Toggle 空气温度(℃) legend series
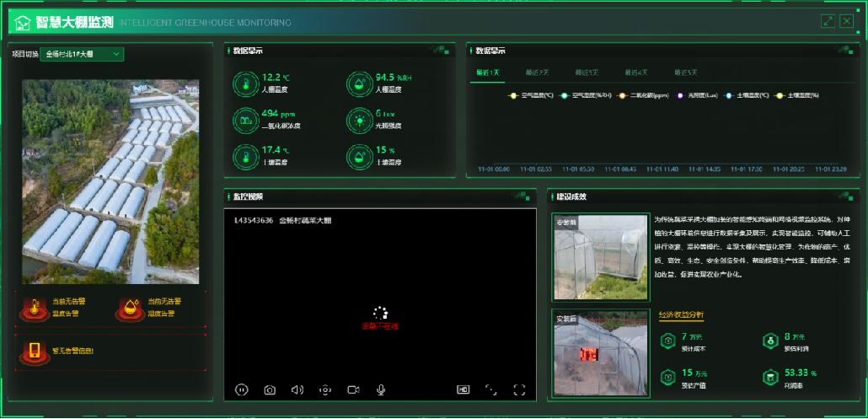This screenshot has height=419, width=868. tap(531, 95)
